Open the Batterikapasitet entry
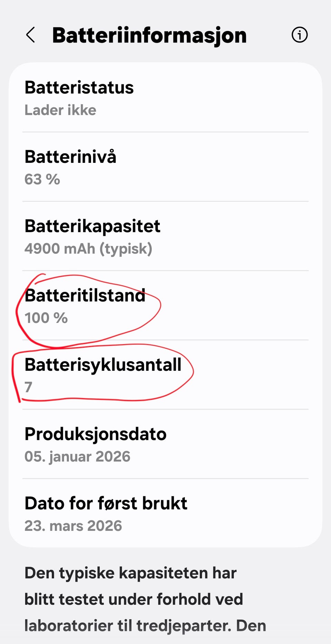 [92, 226]
